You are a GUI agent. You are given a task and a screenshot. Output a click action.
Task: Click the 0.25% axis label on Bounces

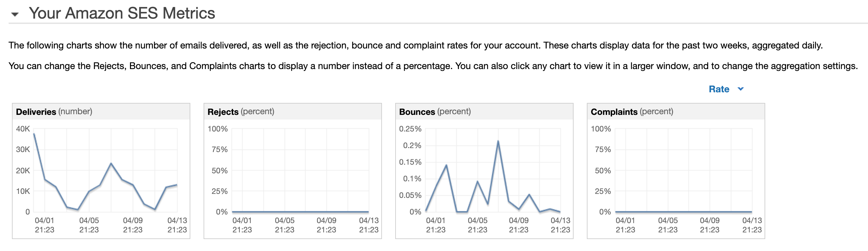[x=410, y=129]
